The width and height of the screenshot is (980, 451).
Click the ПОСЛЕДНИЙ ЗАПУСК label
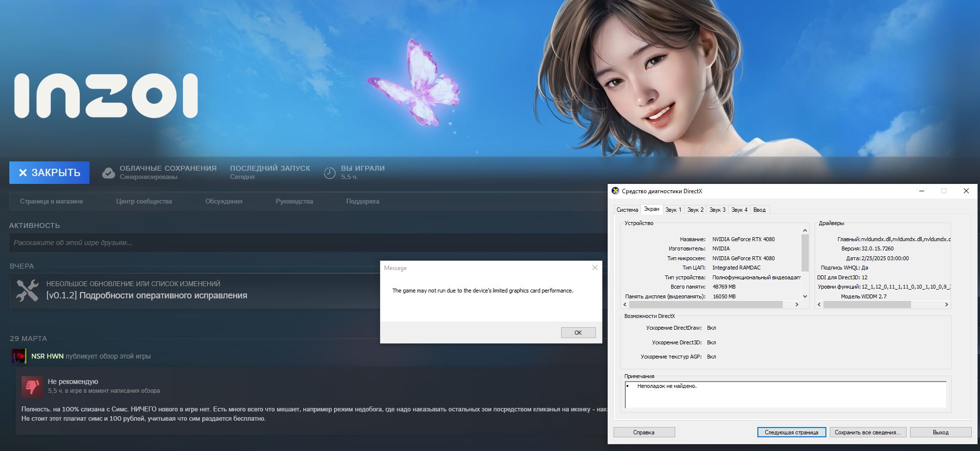click(270, 168)
